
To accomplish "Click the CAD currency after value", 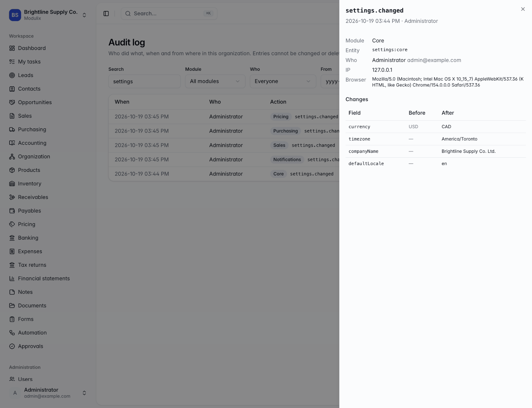I will click(446, 127).
